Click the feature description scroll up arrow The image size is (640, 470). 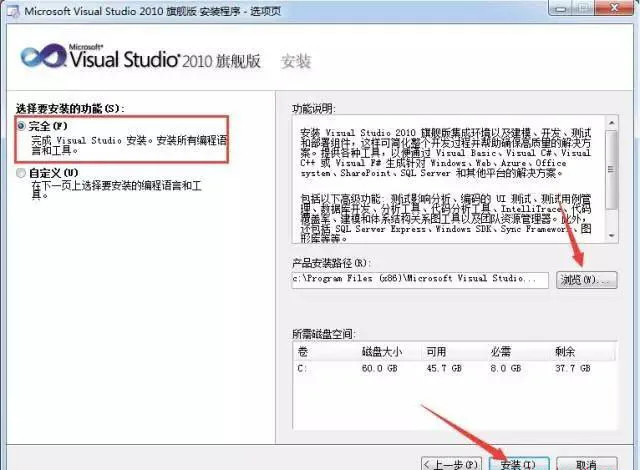(611, 122)
